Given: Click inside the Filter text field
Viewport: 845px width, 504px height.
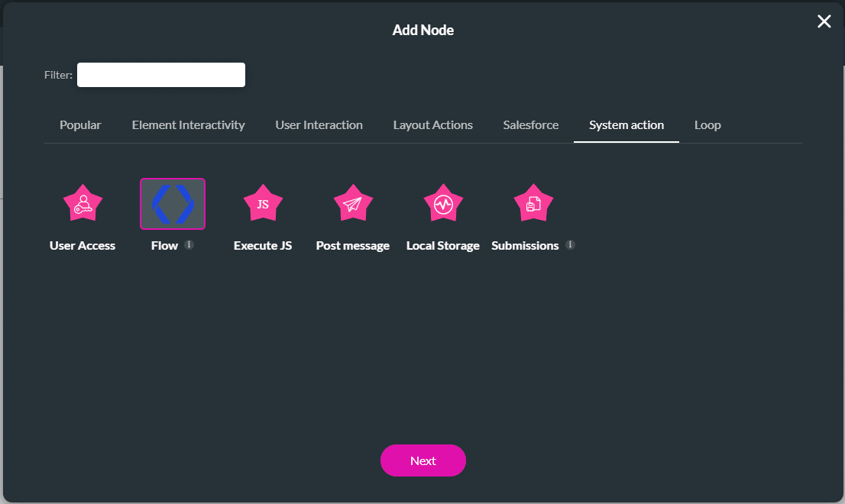Looking at the screenshot, I should (x=160, y=74).
